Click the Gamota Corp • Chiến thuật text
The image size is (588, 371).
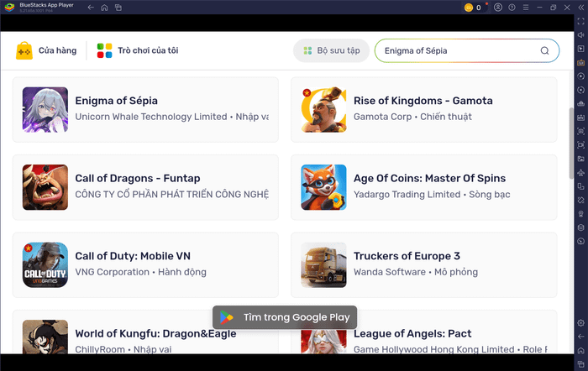[x=412, y=117]
